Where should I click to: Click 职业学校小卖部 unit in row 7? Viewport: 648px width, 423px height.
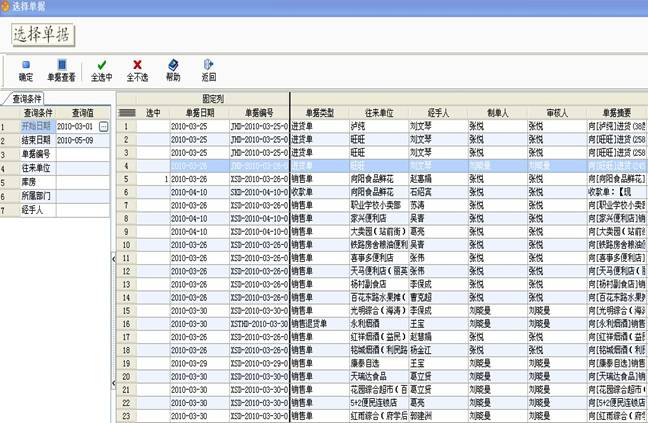[x=376, y=205]
